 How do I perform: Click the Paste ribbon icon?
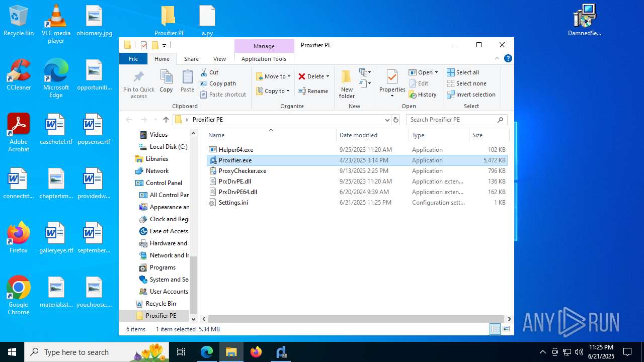[187, 81]
